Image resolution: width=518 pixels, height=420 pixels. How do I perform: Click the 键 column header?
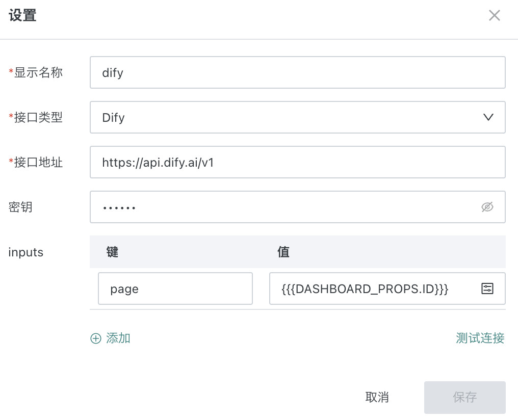point(112,252)
